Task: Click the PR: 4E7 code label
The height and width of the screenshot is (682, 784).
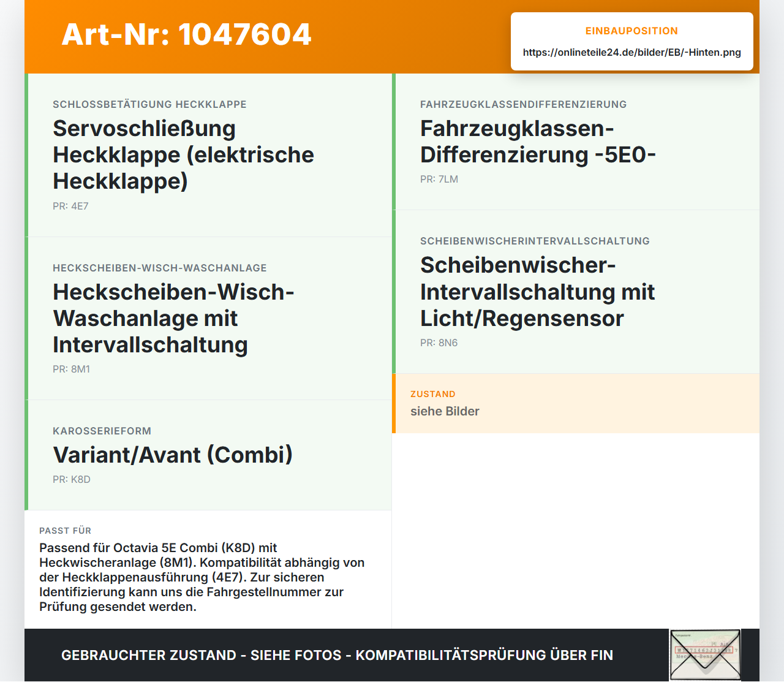Action: [x=70, y=206]
